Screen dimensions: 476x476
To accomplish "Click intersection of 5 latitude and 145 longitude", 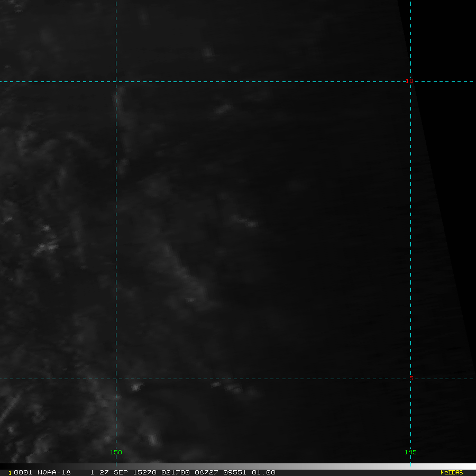I will click(410, 379).
